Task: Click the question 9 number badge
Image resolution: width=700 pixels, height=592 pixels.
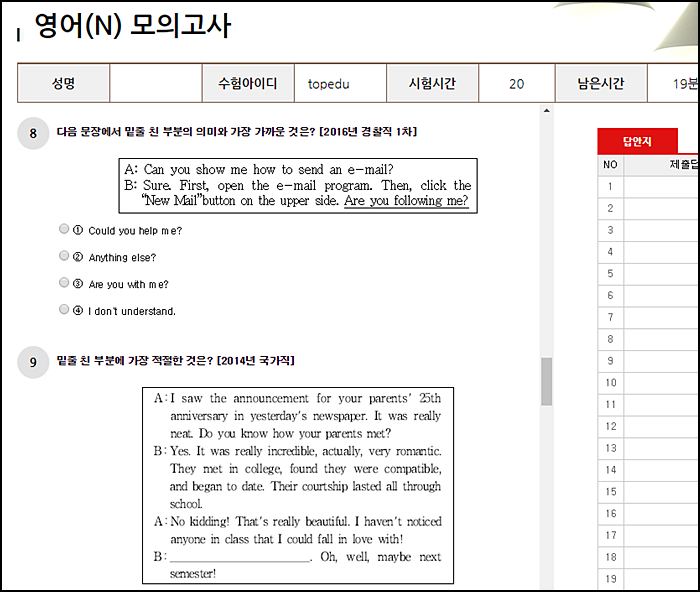Action: click(33, 362)
